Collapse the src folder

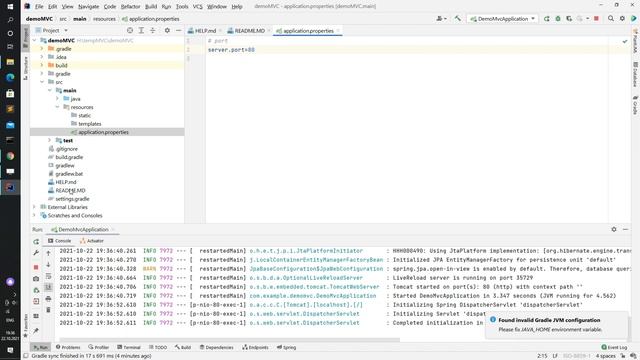42,82
